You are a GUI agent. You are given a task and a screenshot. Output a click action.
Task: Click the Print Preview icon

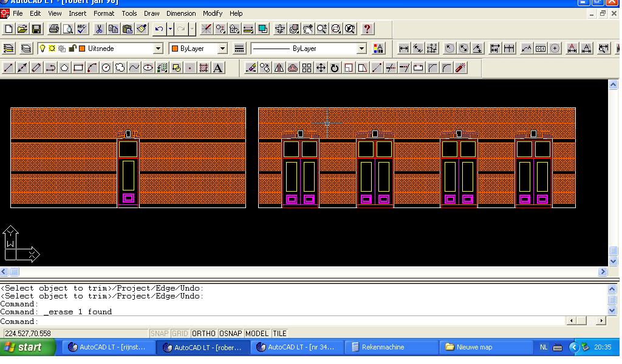[68, 29]
